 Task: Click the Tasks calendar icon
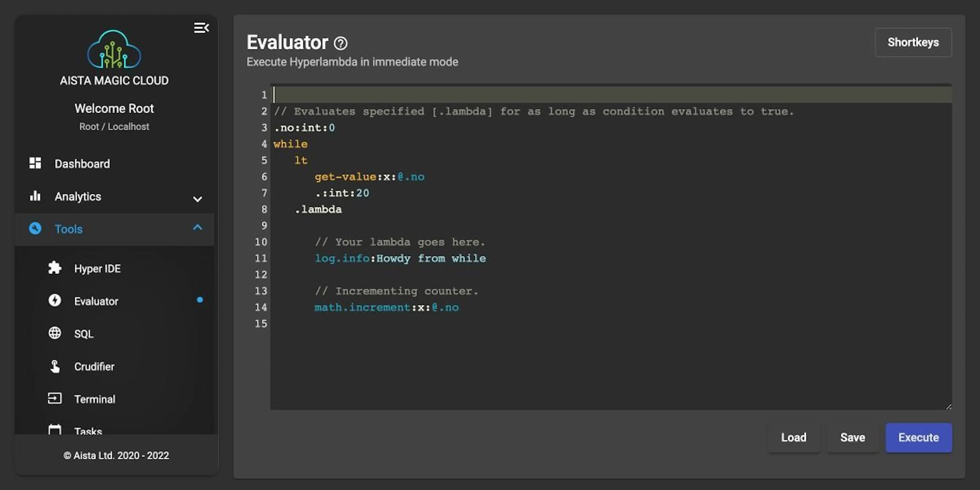click(55, 430)
